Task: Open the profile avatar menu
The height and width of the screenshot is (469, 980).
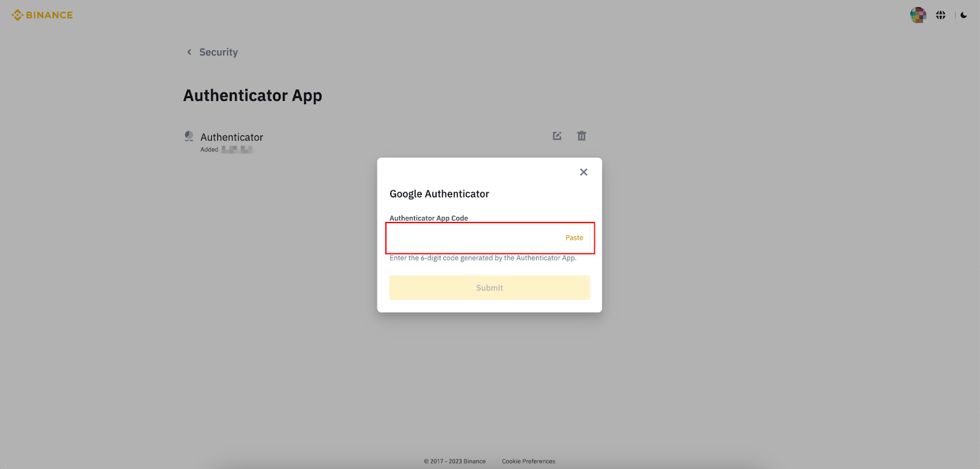Action: click(x=918, y=15)
